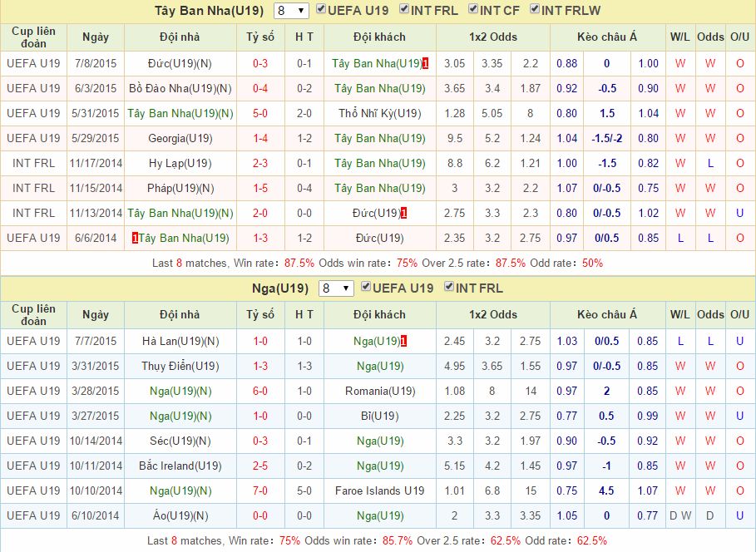The height and width of the screenshot is (552, 756).
Task: Open Đức(U19)(N) home team on 7/8/2015
Action: click(180, 64)
